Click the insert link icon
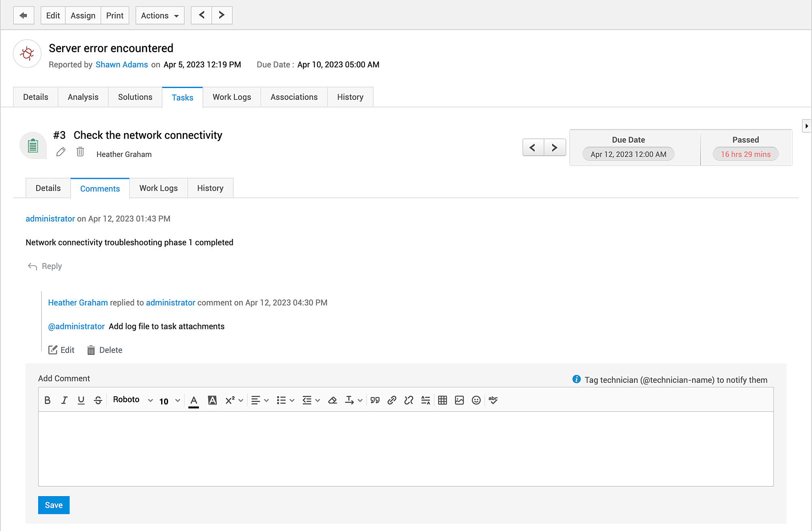812x531 pixels. point(392,400)
